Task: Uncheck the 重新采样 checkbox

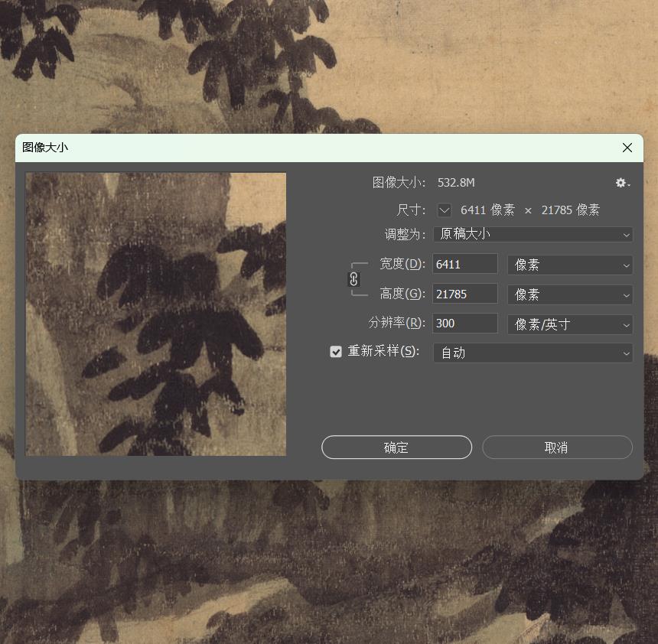Action: [336, 352]
